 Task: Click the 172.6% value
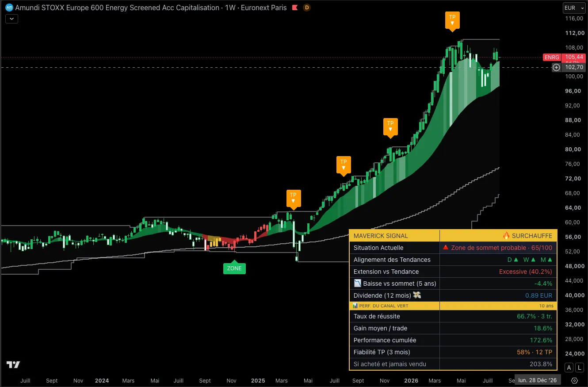541,340
